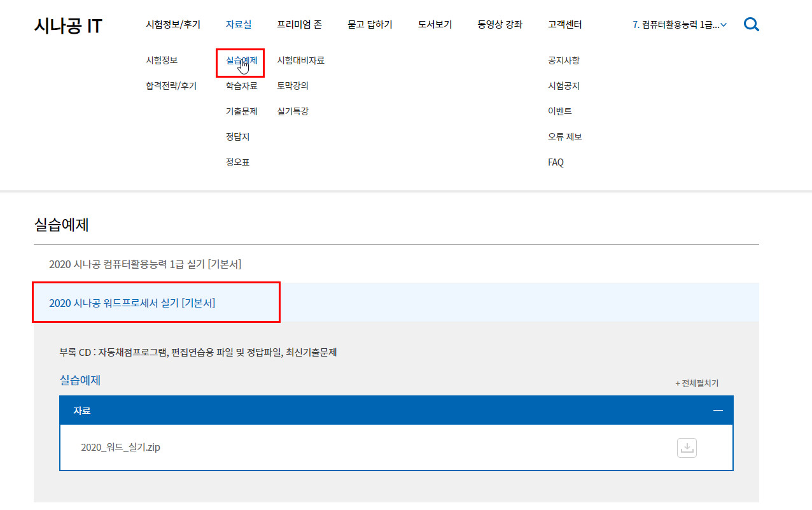Collapse 2020 시나공 워드프로세서 실기 row

(396, 302)
